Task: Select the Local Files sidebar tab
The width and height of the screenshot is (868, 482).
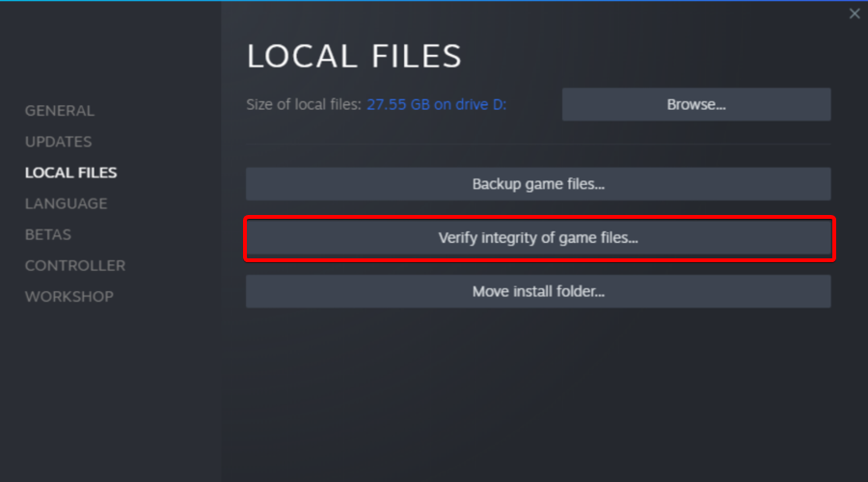Action: [x=70, y=173]
